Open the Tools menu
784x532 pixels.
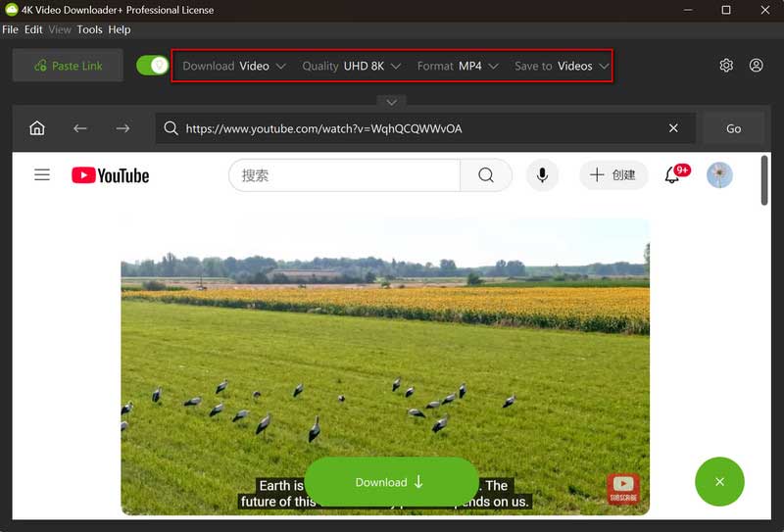pyautogui.click(x=89, y=29)
